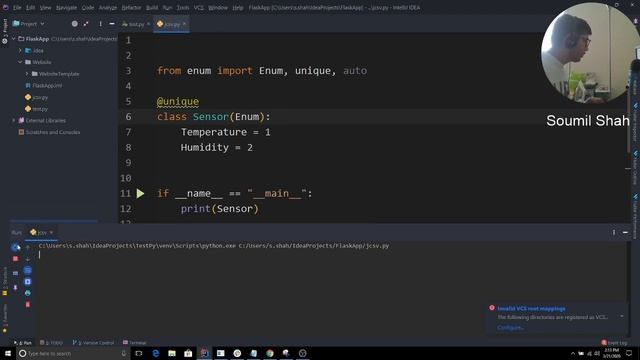Click the up-arrow icon in the Run toolbar
Screen dimensions: 640x360
pyautogui.click(x=28, y=247)
